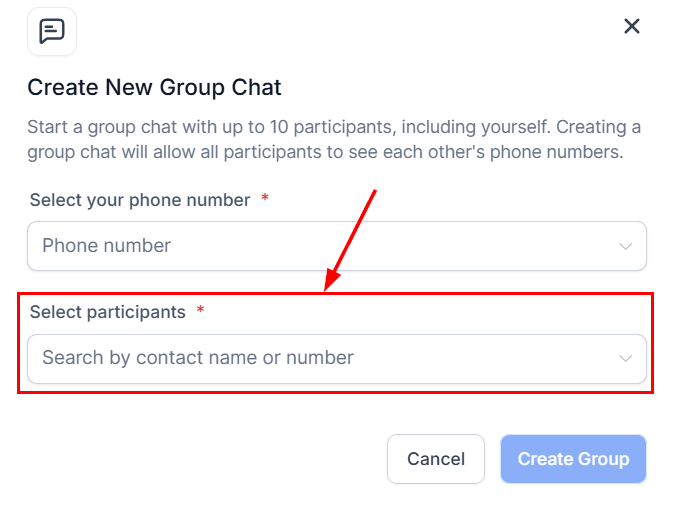The height and width of the screenshot is (508, 674).
Task: Click the tail of the red arrow
Action: pos(374,192)
